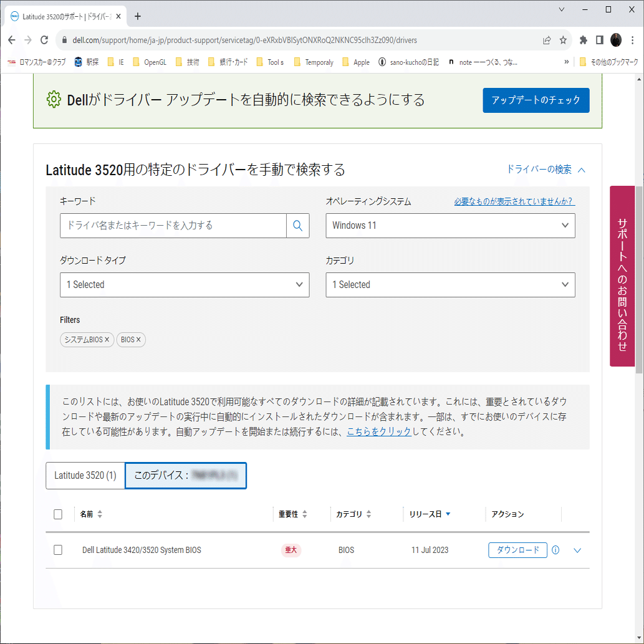Select the Latitude 3520 (1) tab
This screenshot has height=644, width=644.
[x=85, y=475]
